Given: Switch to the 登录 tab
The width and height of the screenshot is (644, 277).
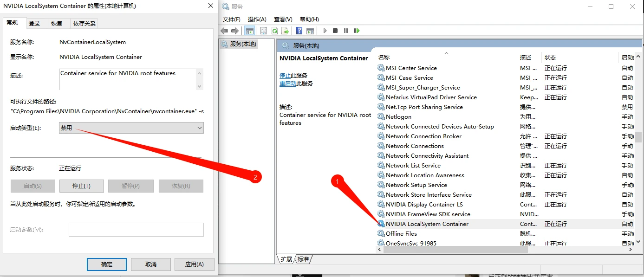Looking at the screenshot, I should (x=34, y=23).
